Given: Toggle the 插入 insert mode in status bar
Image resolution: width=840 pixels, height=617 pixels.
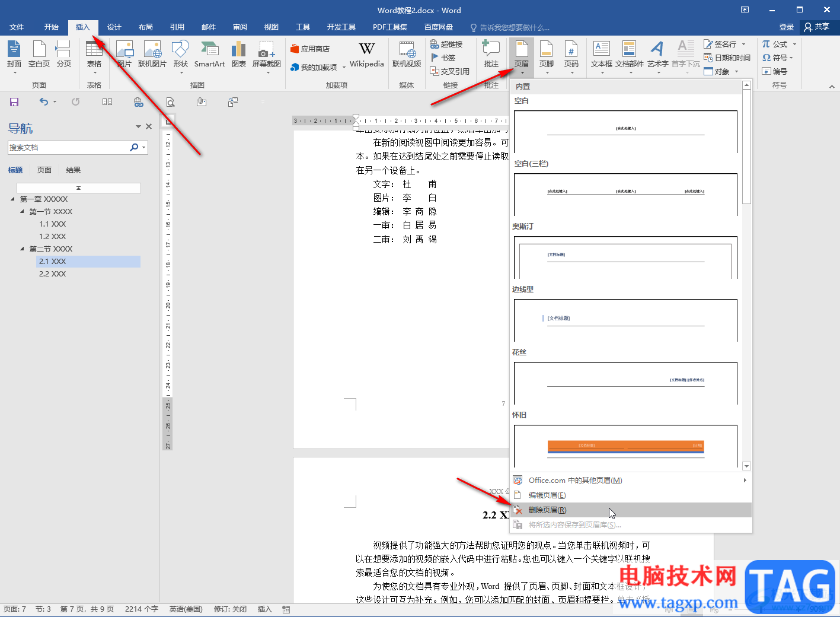Looking at the screenshot, I should [x=265, y=609].
